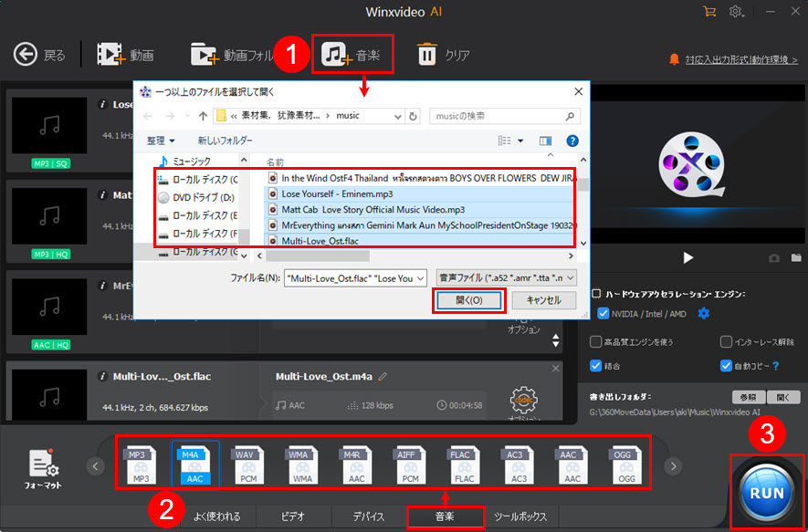This screenshot has height=532, width=808.
Task: Choose the WMA format icon
Action: coord(302,466)
